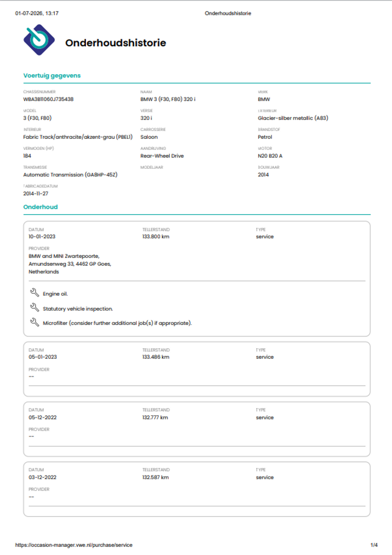392x555 pixels.
Task: Click the print timestamp 01-07-2026, 13:17
Action: (37, 13)
